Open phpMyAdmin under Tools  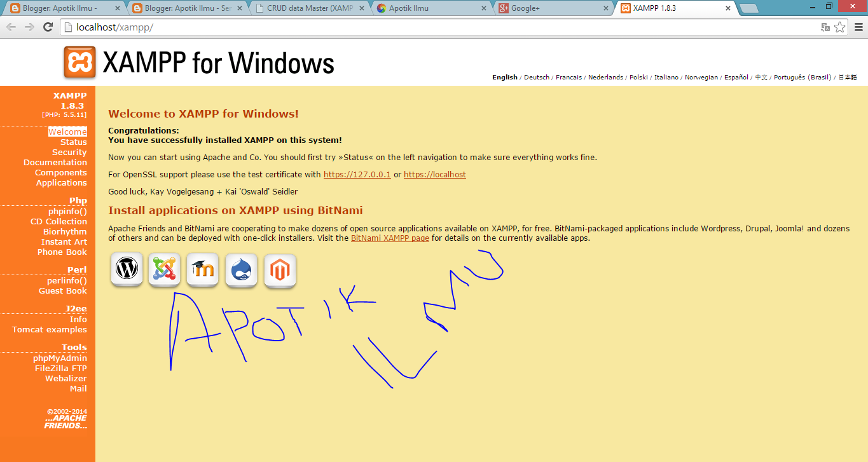[x=60, y=358]
